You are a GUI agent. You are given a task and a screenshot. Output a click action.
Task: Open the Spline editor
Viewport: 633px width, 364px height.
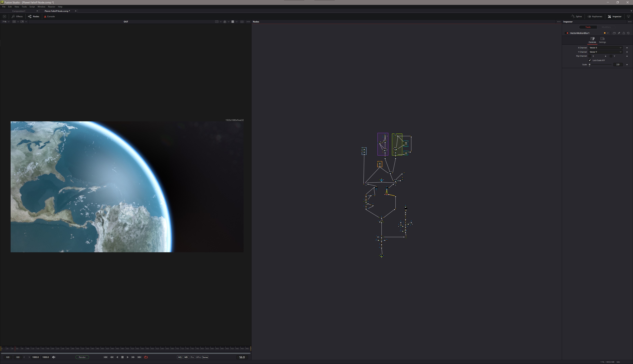click(x=577, y=17)
